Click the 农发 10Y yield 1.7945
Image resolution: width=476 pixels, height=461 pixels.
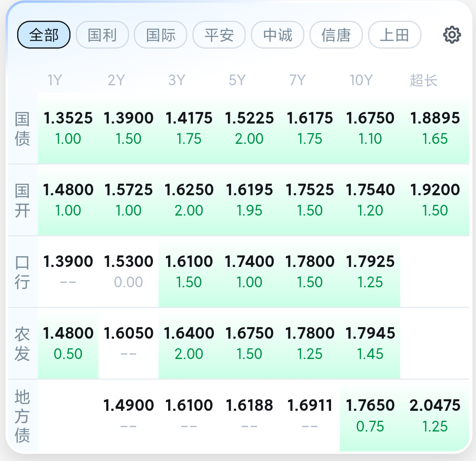pos(370,344)
